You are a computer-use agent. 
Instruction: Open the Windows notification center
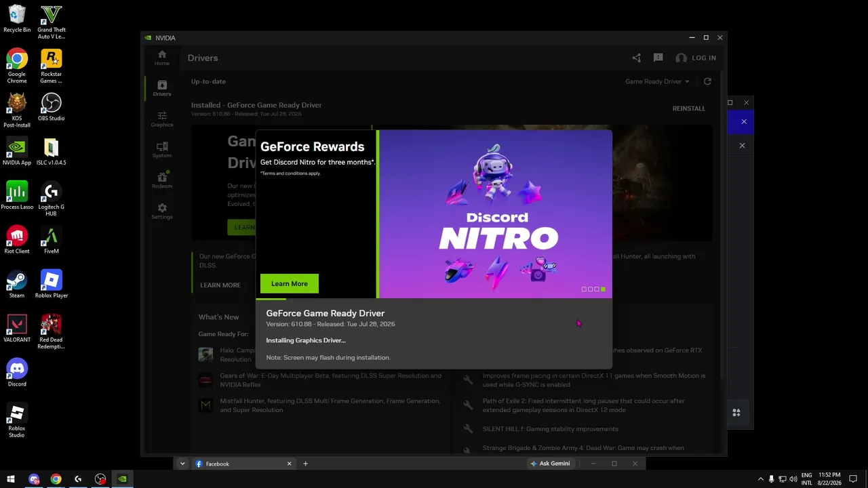click(854, 479)
